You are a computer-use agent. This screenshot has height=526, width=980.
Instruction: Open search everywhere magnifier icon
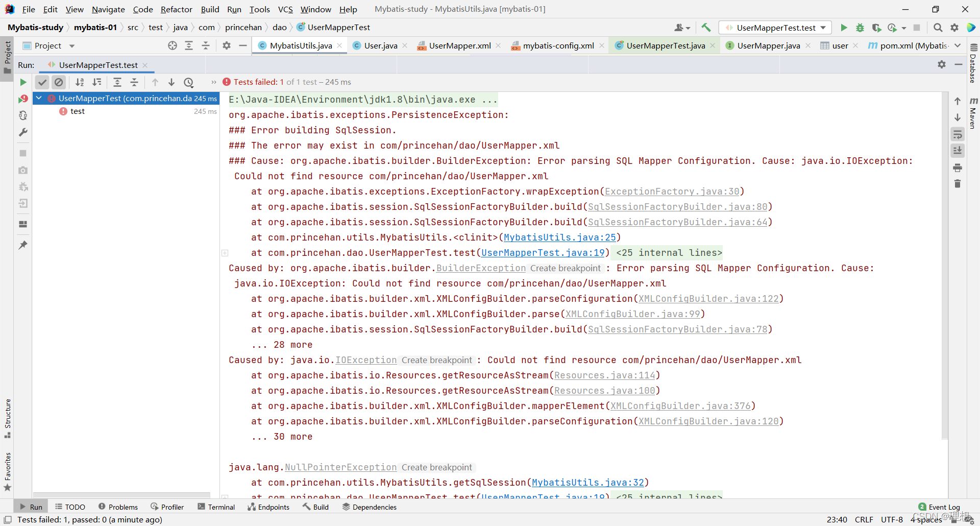coord(938,28)
